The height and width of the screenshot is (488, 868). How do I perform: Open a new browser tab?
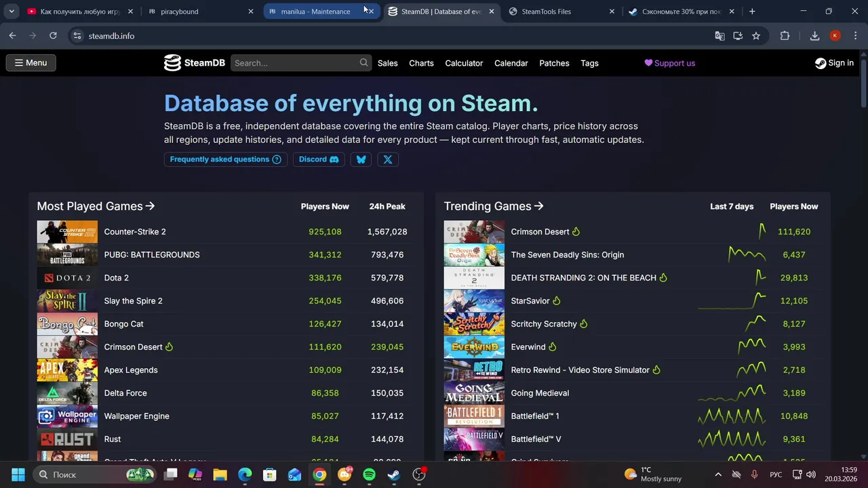[752, 12]
